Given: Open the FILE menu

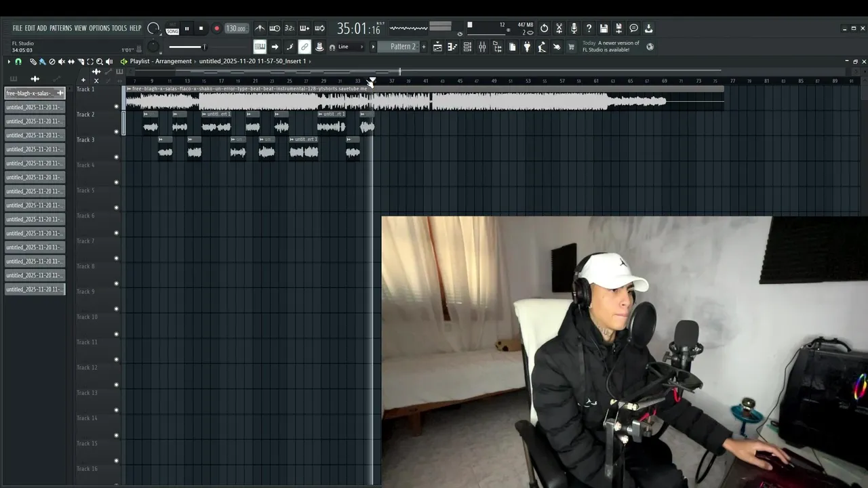Looking at the screenshot, I should (18, 28).
